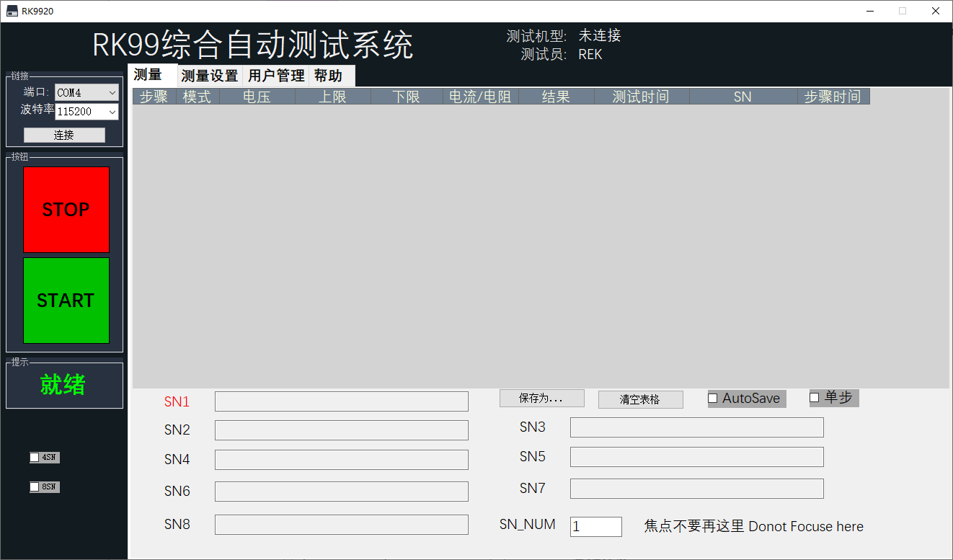Viewport: 953px width, 560px height.
Task: Check the 4SN checkbox
Action: pos(35,457)
